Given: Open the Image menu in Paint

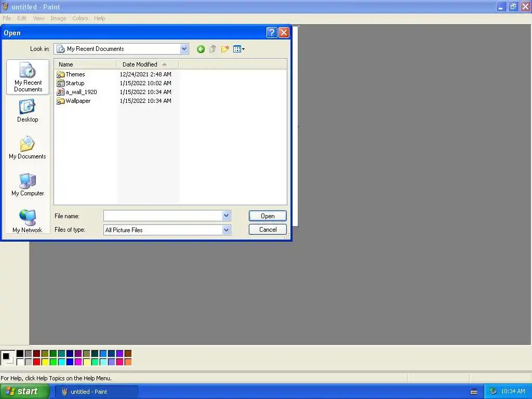Looking at the screenshot, I should coord(58,18).
